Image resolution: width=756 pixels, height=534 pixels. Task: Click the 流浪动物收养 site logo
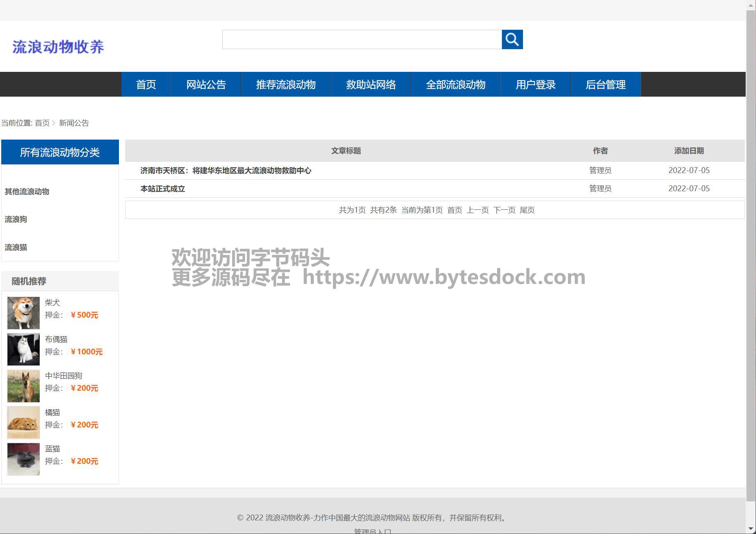click(x=58, y=47)
